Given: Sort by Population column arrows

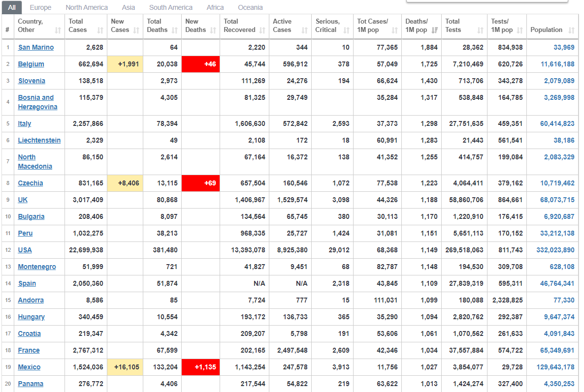Looking at the screenshot, I should tap(571, 30).
